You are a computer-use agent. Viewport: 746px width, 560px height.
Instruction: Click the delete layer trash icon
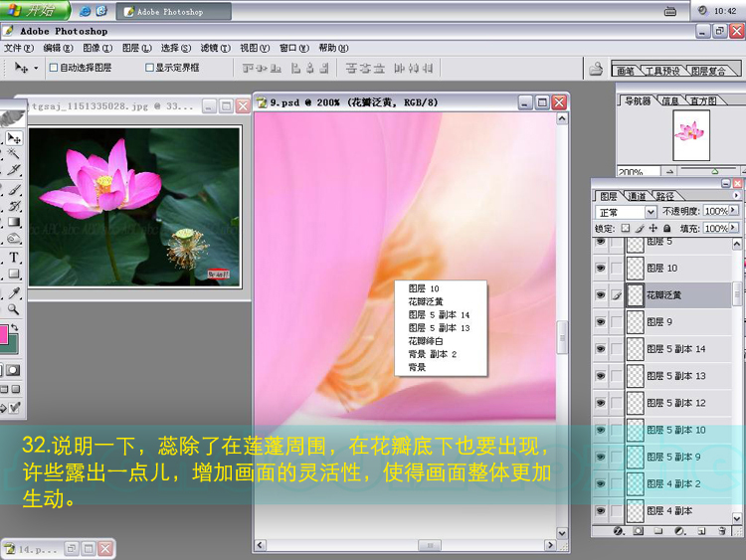click(x=722, y=531)
